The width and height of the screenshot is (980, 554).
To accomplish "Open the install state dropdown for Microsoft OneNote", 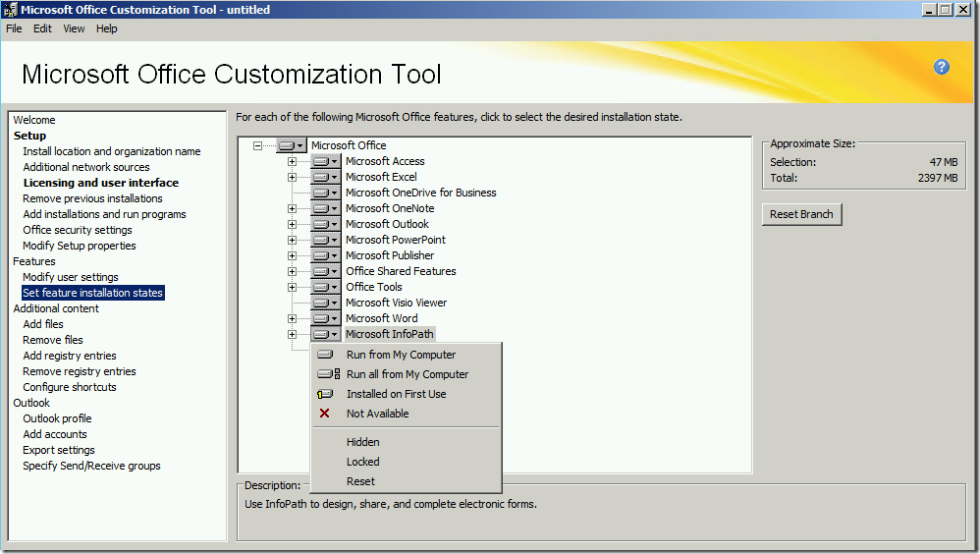I will pyautogui.click(x=326, y=208).
